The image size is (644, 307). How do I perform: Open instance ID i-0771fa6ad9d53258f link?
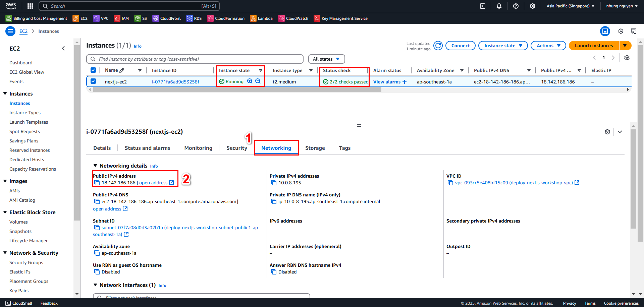coord(175,81)
